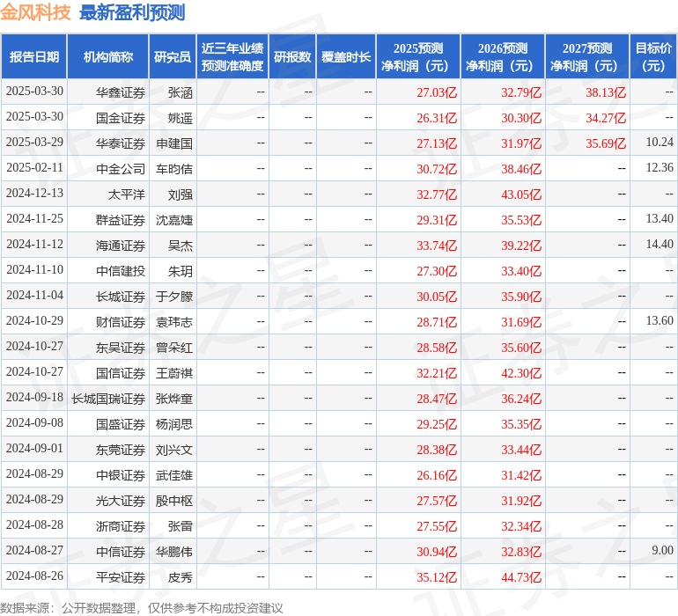Click 2027 forecast value 38.13亿
The height and width of the screenshot is (616, 678).
(x=606, y=92)
